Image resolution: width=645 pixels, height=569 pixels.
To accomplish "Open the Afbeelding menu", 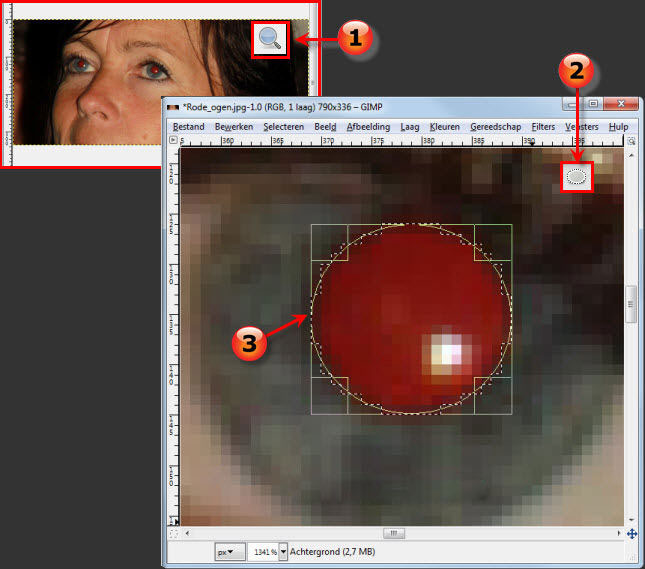I will pyautogui.click(x=368, y=127).
